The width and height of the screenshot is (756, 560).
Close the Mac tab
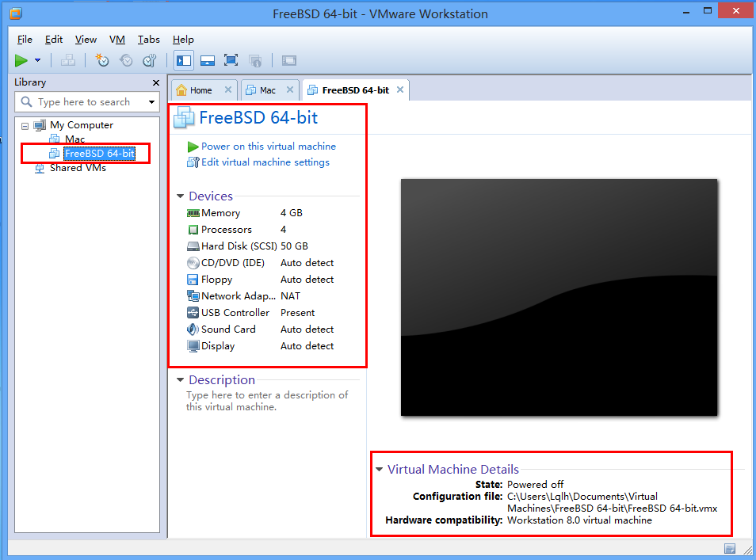tap(290, 90)
